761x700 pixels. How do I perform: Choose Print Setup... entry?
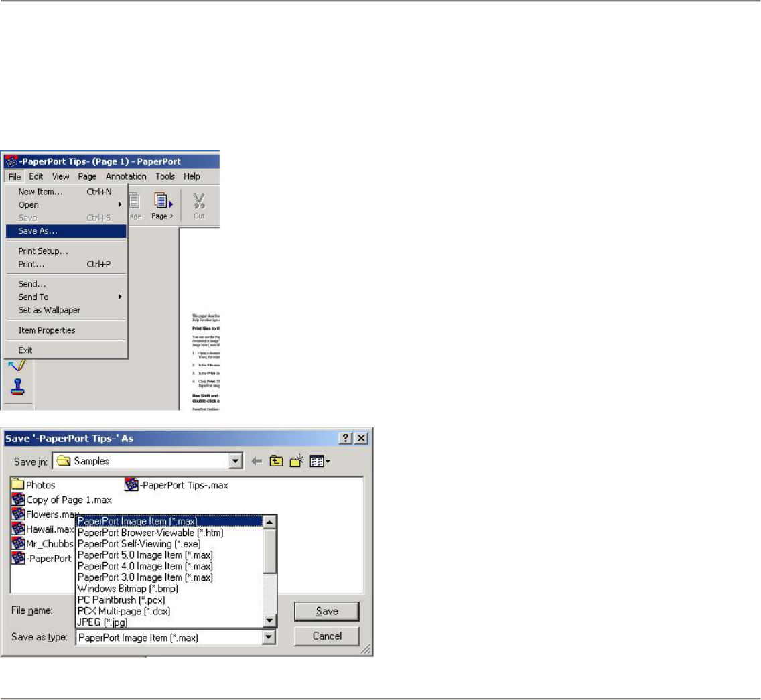coord(66,251)
